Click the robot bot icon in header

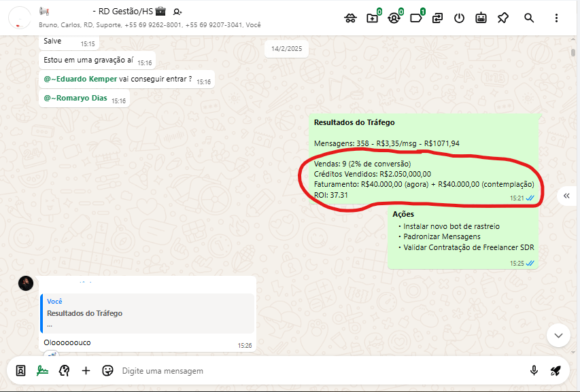481,18
